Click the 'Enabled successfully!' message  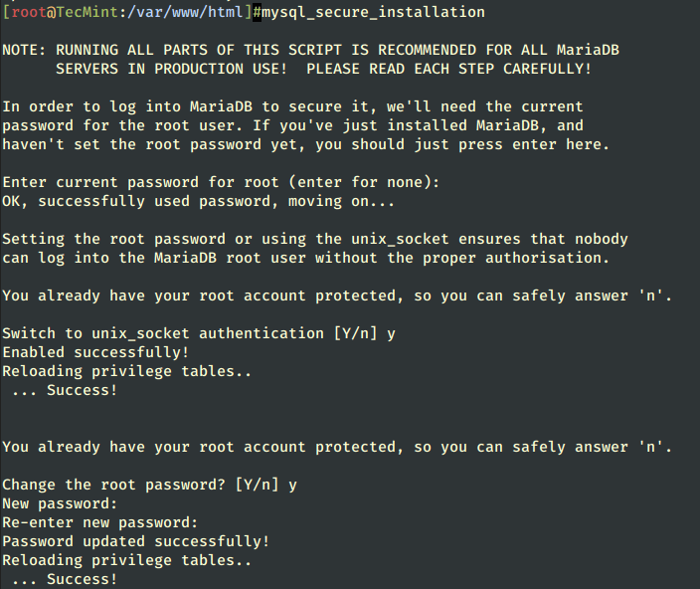point(96,352)
